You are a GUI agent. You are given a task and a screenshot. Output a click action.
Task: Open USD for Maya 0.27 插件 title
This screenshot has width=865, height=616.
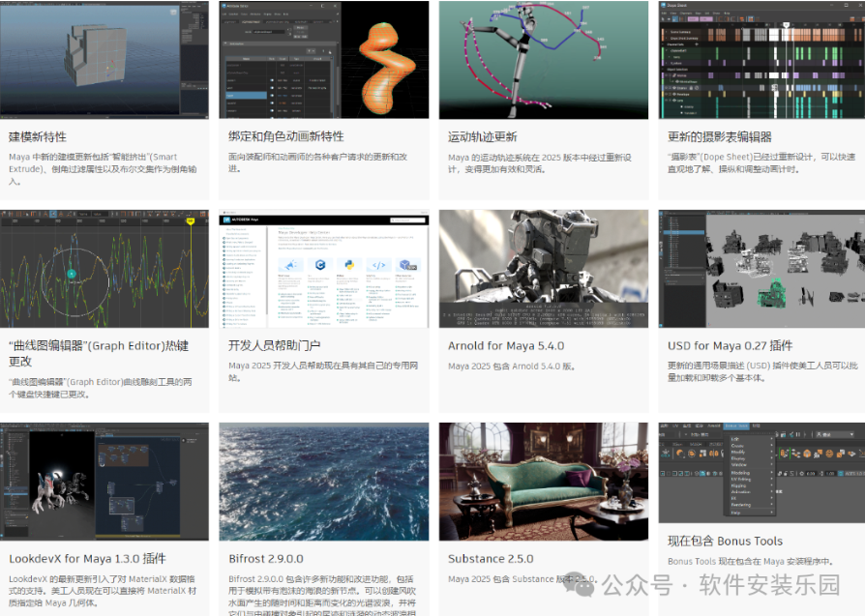tap(730, 345)
